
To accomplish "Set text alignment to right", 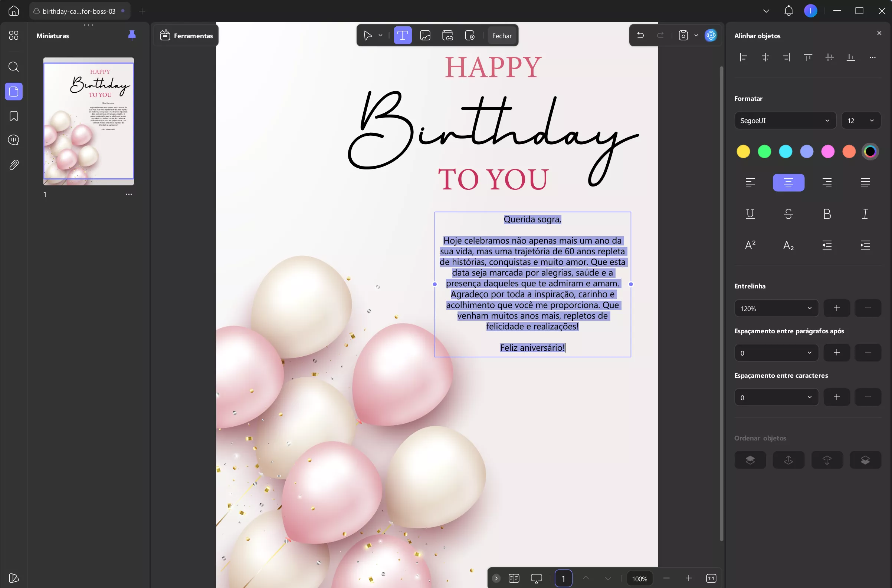I will (x=827, y=183).
